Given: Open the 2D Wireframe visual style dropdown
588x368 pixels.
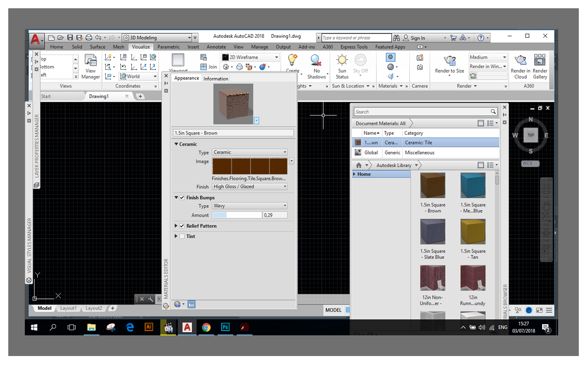Looking at the screenshot, I should point(276,57).
